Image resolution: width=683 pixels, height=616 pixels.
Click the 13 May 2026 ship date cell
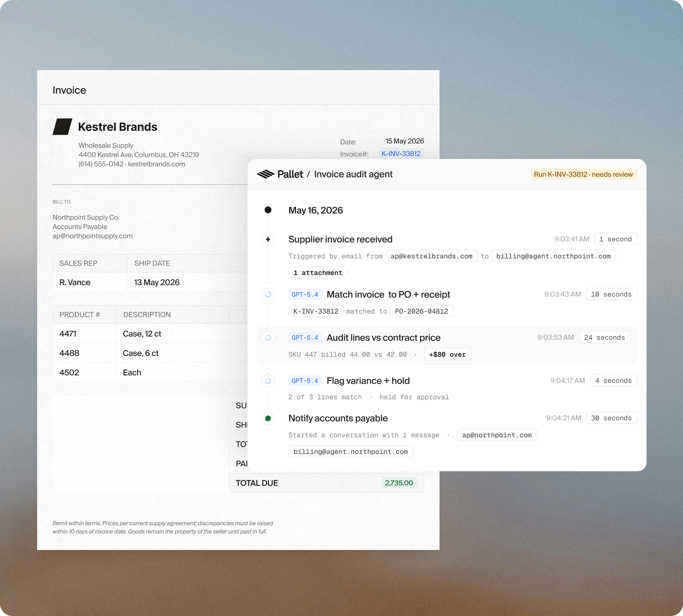pyautogui.click(x=157, y=282)
